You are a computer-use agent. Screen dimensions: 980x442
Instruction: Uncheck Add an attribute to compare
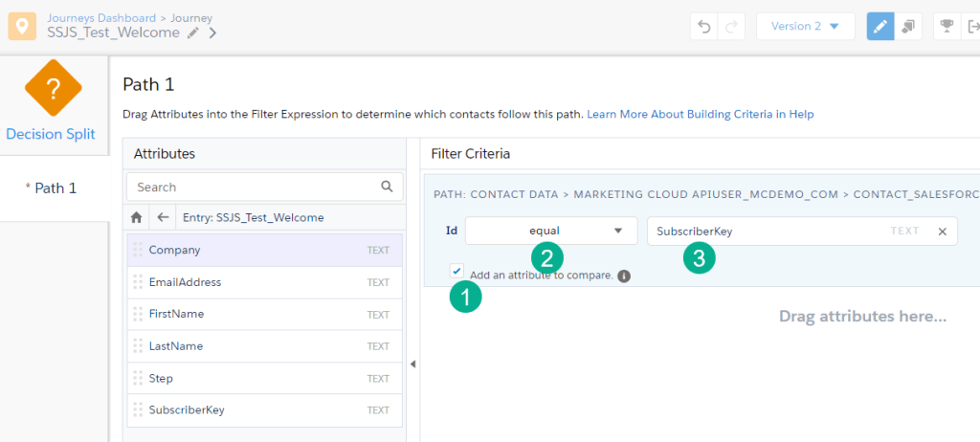(457, 272)
